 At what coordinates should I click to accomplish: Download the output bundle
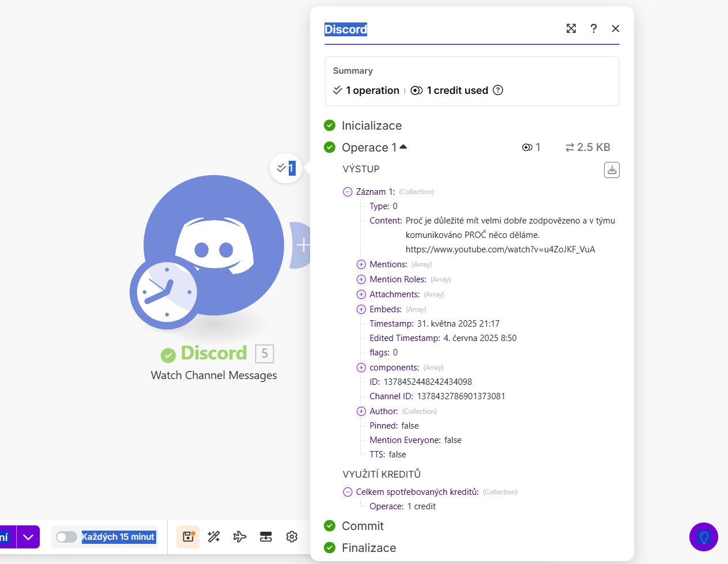[x=612, y=170]
